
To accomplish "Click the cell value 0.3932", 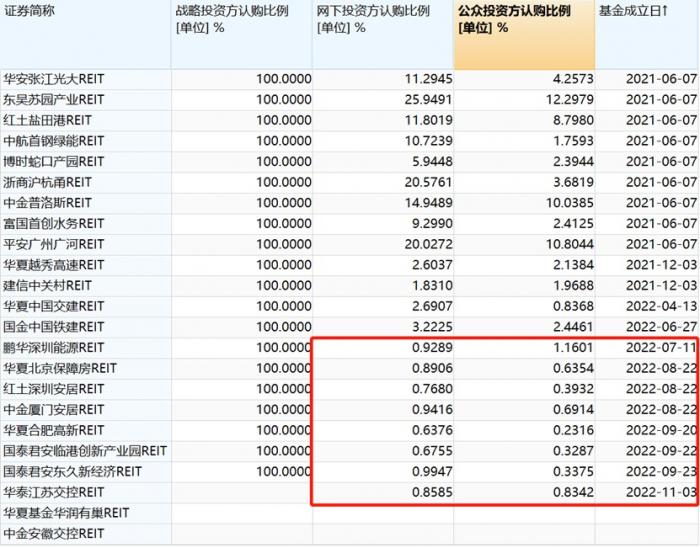I will pos(573,389).
